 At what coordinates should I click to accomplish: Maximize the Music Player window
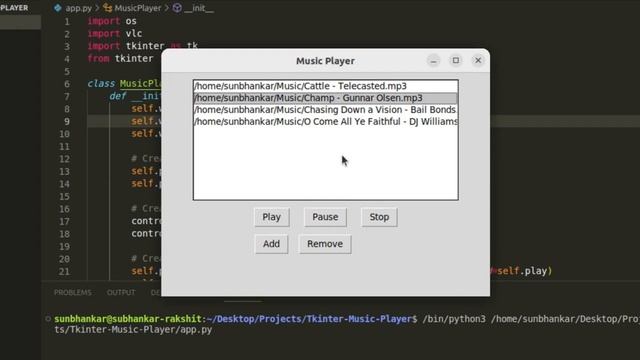(x=456, y=60)
